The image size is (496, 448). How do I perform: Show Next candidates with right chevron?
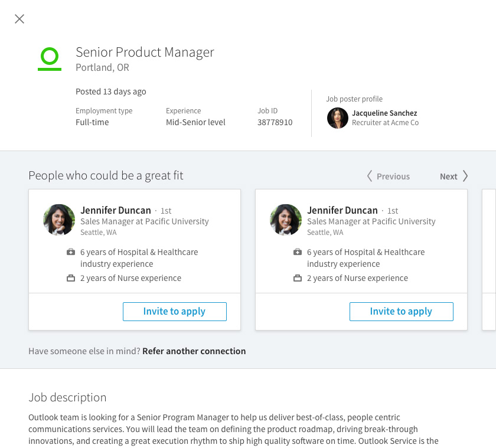click(465, 176)
